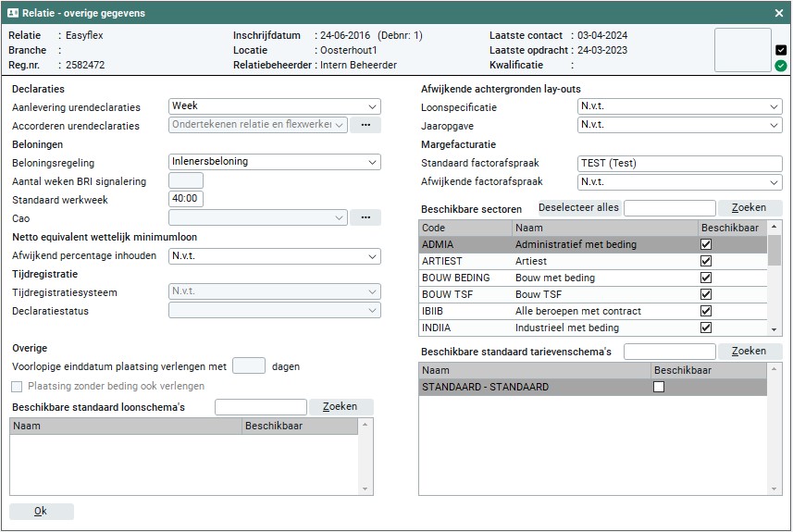793x532 pixels.
Task: Toggle Beschikbaar checkbox for BOUW TSF
Action: (x=706, y=294)
